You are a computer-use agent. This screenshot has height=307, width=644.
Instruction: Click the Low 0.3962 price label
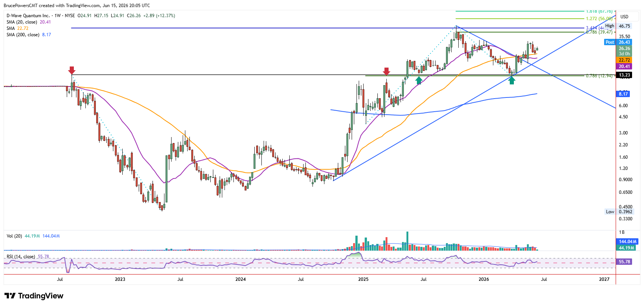pos(619,212)
